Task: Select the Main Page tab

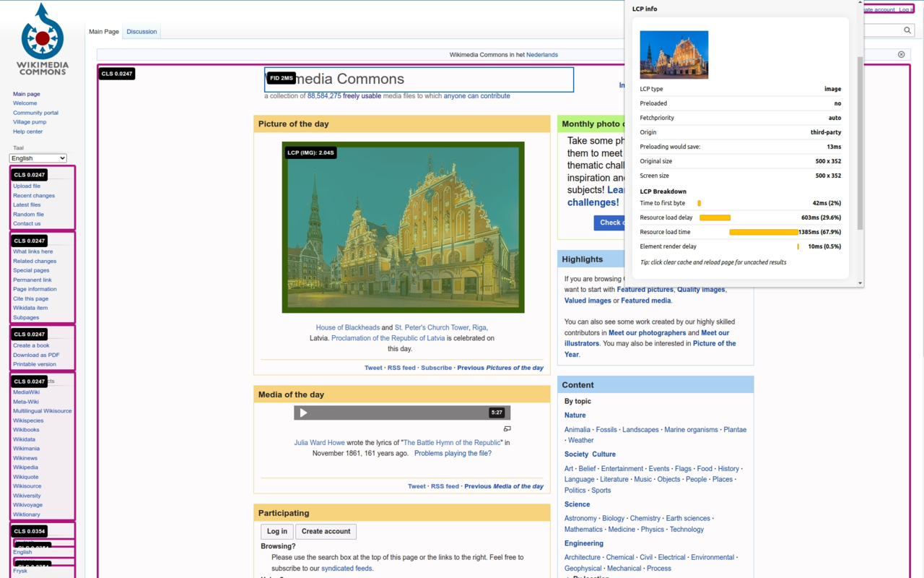Action: (x=103, y=31)
